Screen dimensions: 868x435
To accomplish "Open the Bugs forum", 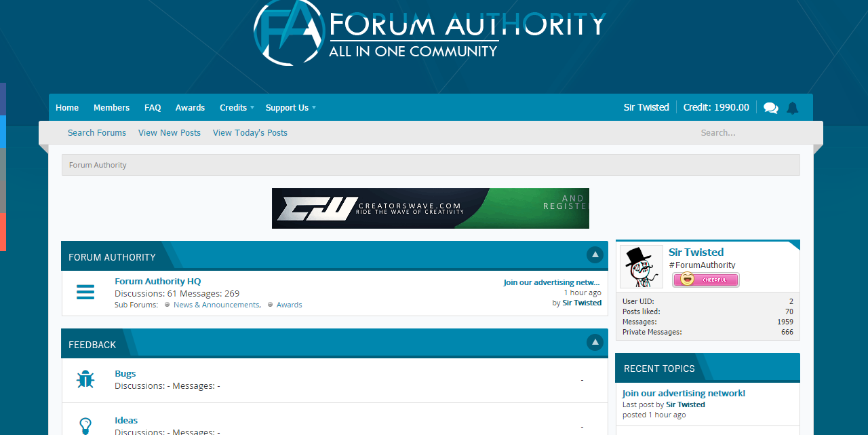I will click(125, 373).
